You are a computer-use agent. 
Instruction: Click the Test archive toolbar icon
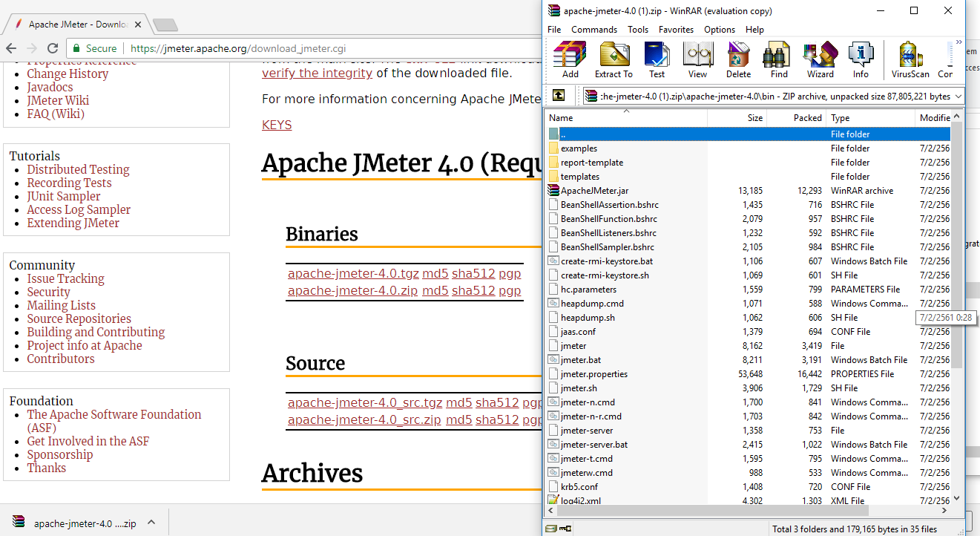[x=657, y=59]
